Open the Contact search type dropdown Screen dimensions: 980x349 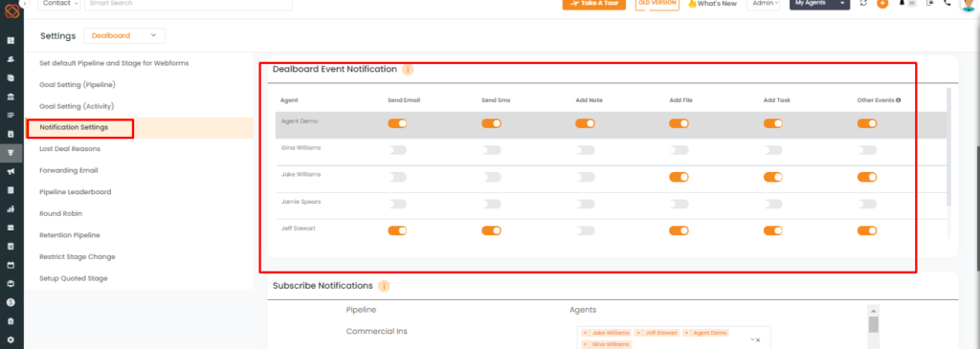click(58, 4)
